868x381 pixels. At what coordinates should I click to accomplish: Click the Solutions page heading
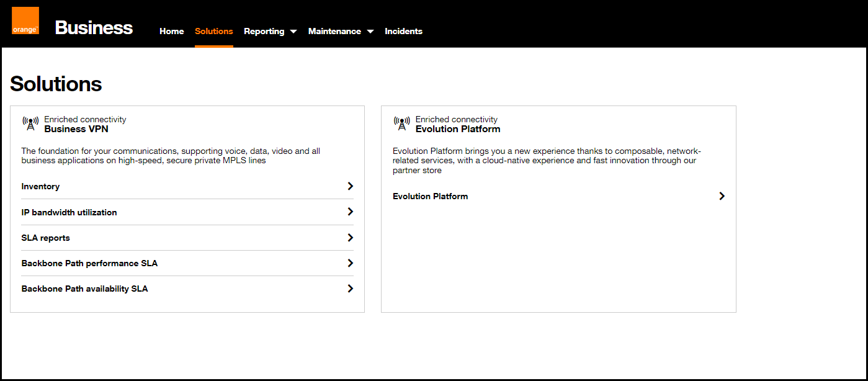tap(56, 84)
